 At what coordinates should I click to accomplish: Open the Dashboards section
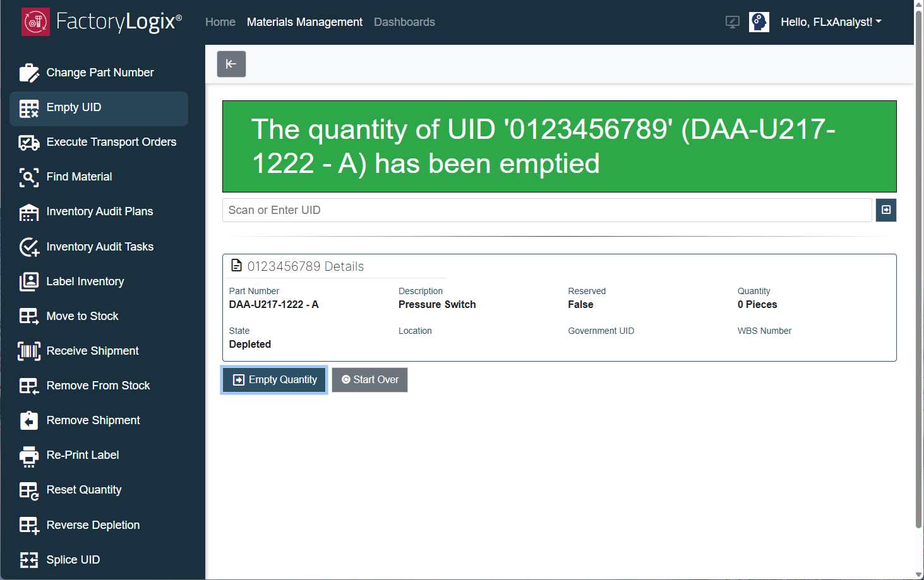coord(404,21)
